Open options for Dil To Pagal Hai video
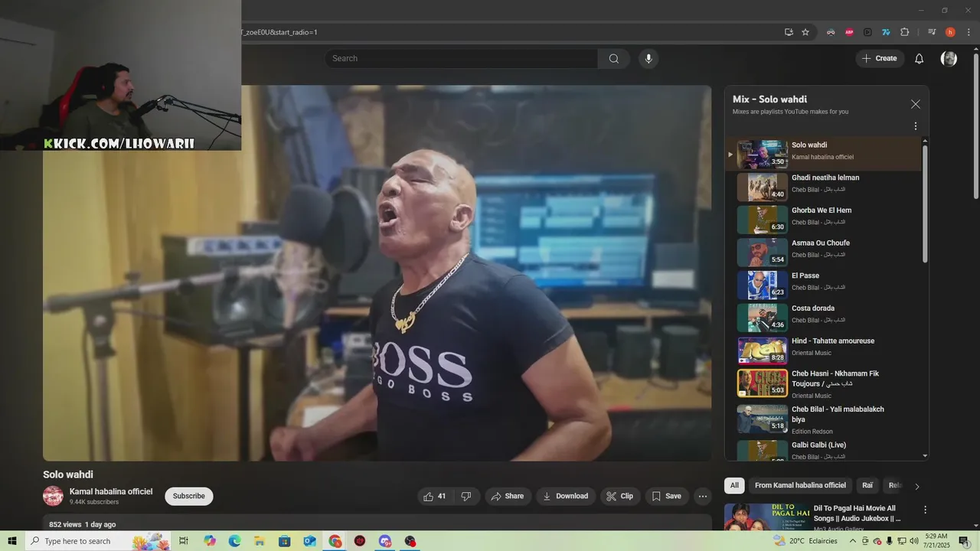Image resolution: width=980 pixels, height=551 pixels. [x=925, y=510]
